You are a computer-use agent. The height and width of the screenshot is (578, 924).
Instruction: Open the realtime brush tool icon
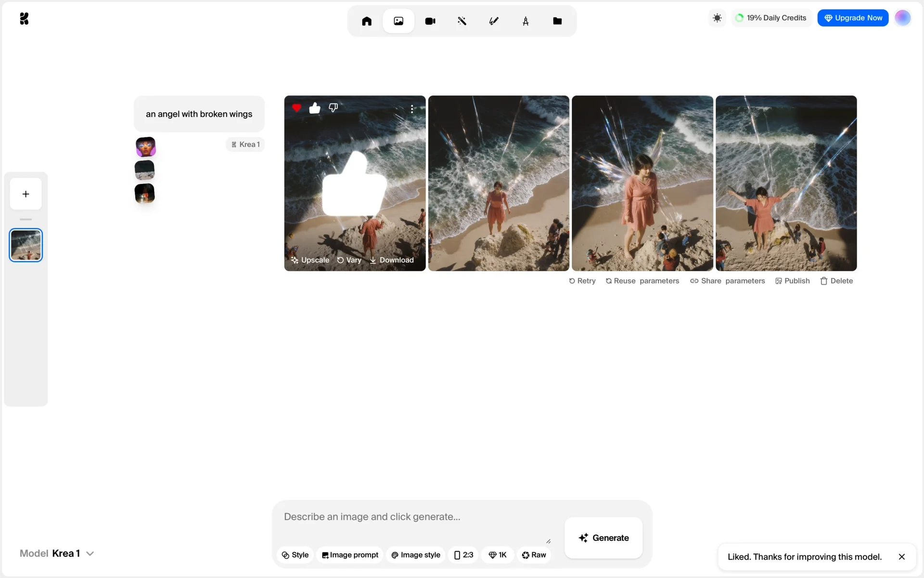coord(494,21)
